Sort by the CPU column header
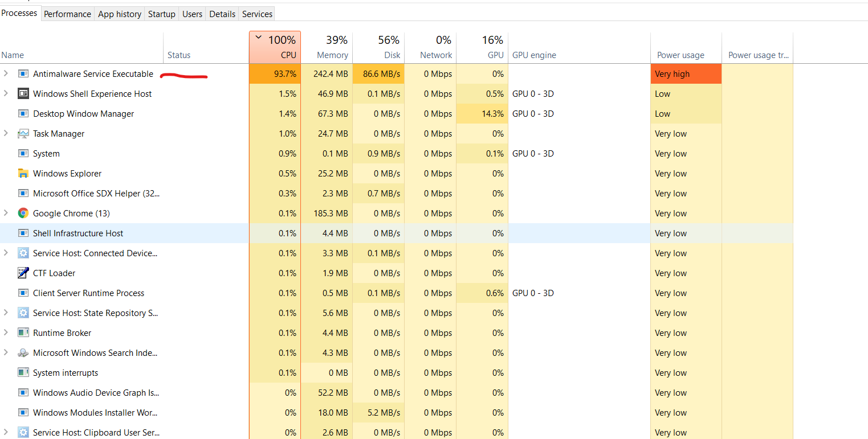Viewport: 868px width, 439px height. (x=275, y=48)
